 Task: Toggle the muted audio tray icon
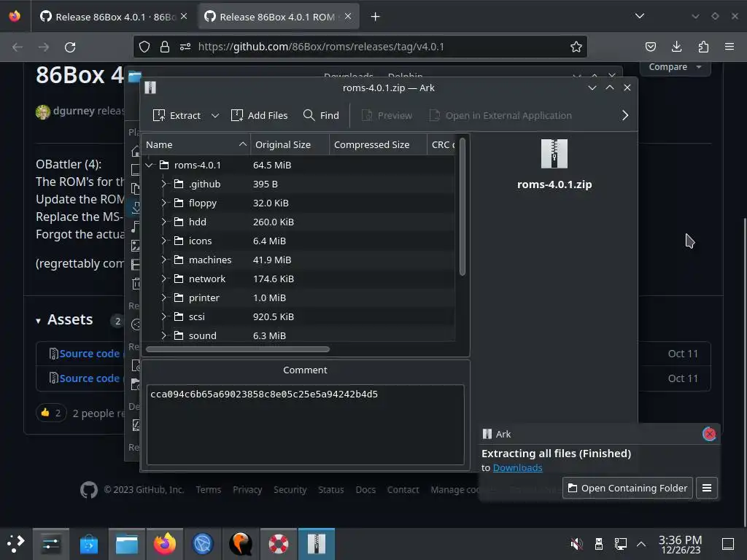(x=576, y=543)
